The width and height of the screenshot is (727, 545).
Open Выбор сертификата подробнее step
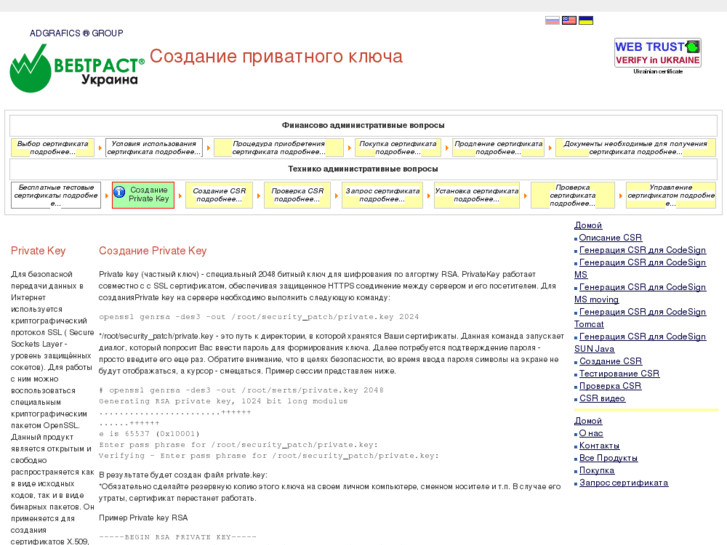click(52, 147)
